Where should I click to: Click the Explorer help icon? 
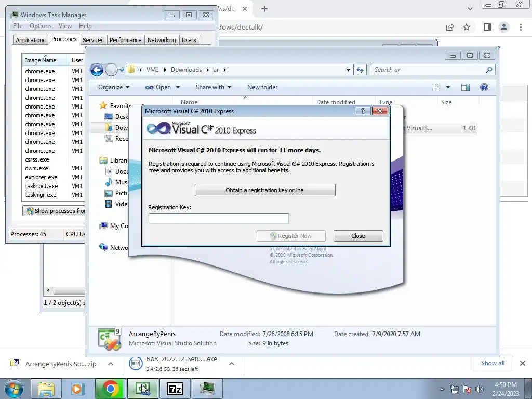pyautogui.click(x=484, y=87)
